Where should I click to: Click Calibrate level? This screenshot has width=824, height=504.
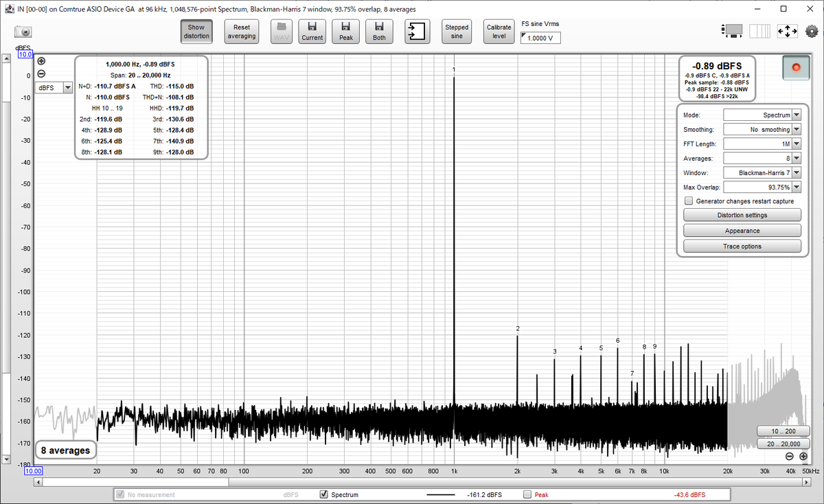(x=499, y=32)
